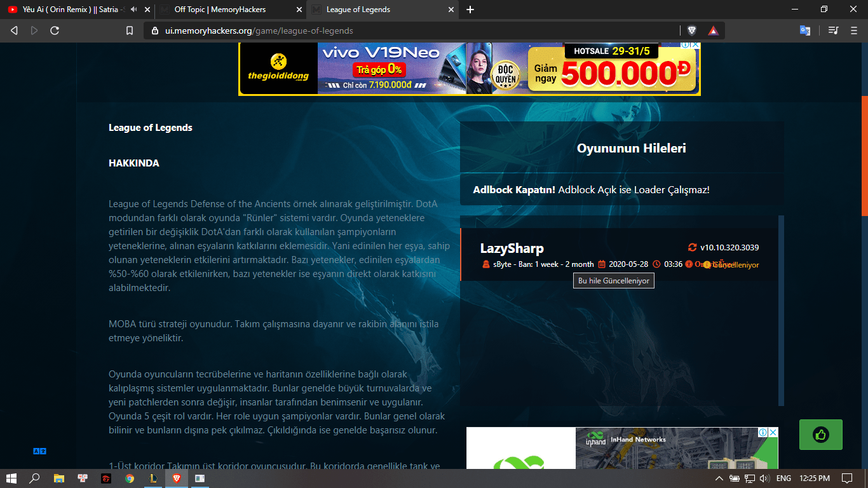
Task: Click the sByte ban duration text
Action: coord(543,264)
